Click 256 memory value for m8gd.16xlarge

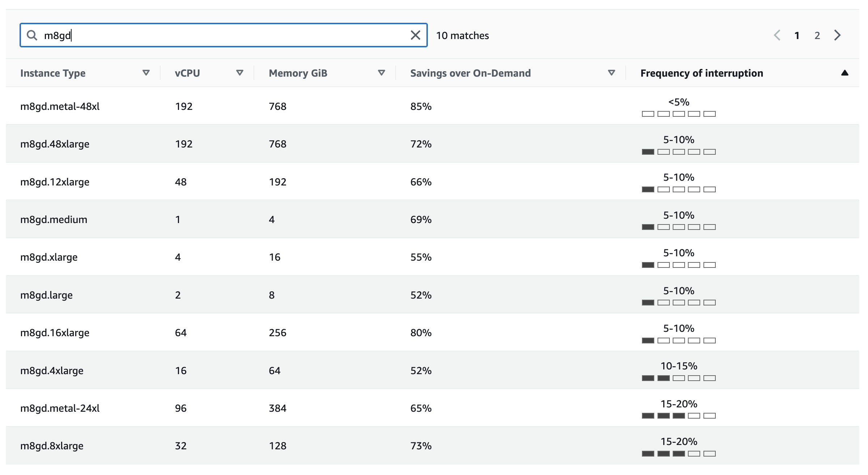(278, 333)
